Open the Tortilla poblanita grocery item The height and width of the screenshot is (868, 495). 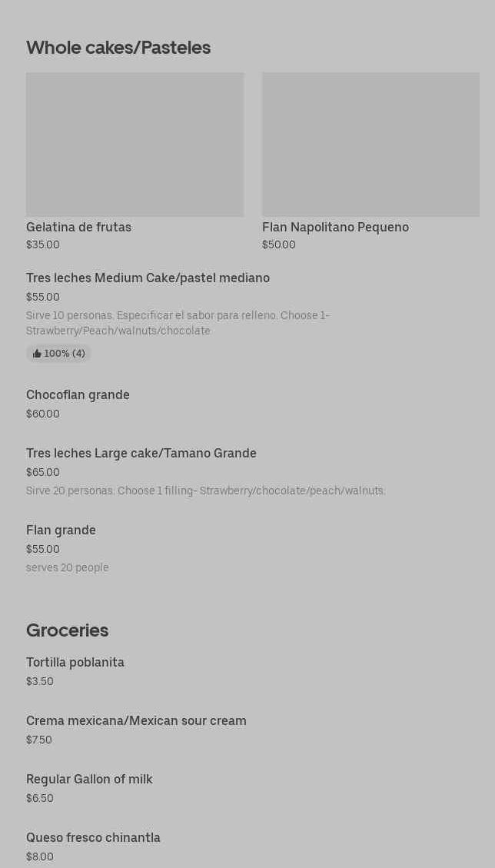coord(75,662)
